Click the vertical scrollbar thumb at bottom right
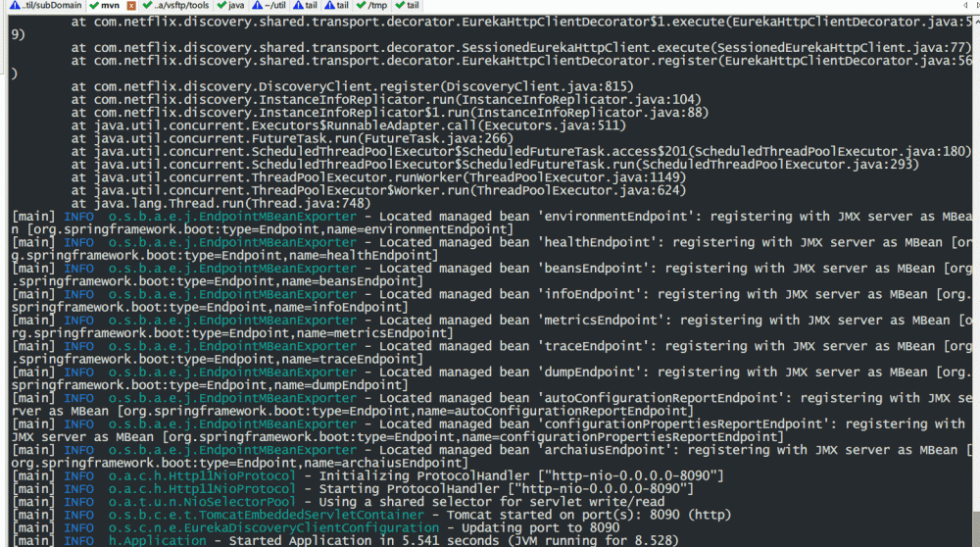The image size is (980, 547). [x=976, y=528]
